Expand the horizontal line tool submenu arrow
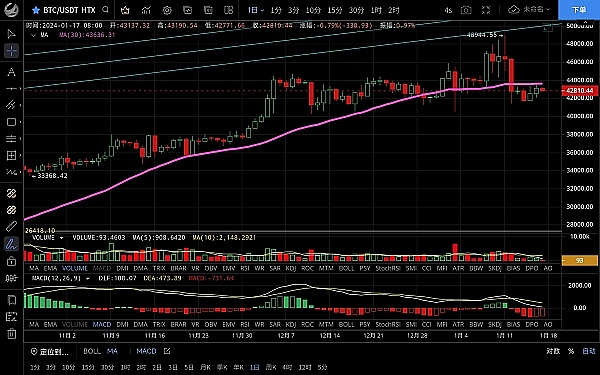Viewport: 600px width, 375px height. click(20, 89)
